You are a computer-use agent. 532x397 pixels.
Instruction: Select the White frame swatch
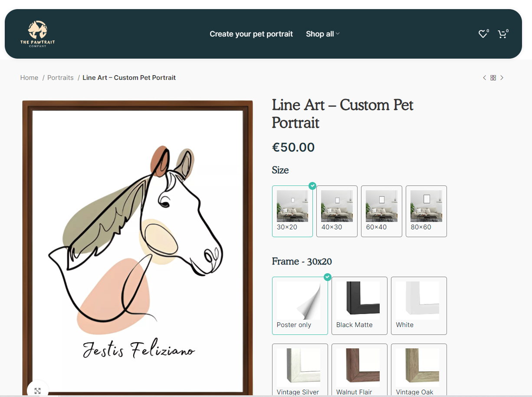[419, 305]
